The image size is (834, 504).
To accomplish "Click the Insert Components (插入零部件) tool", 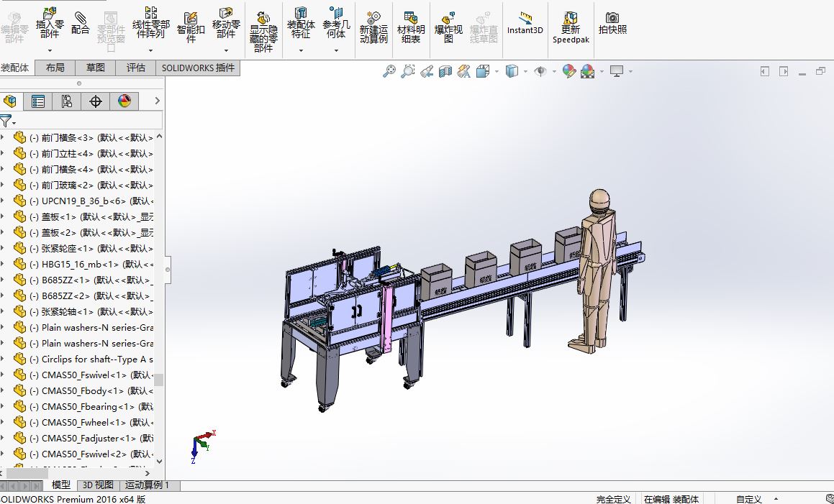I will (x=50, y=23).
